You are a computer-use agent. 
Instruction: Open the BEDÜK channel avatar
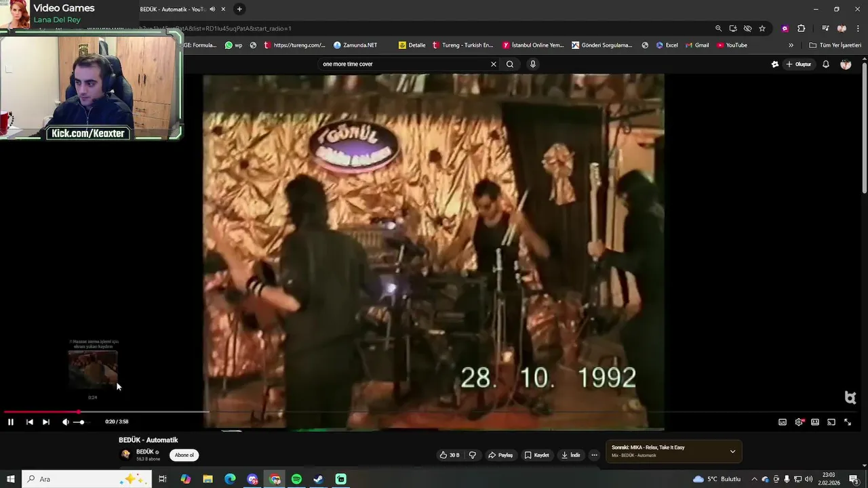point(125,455)
